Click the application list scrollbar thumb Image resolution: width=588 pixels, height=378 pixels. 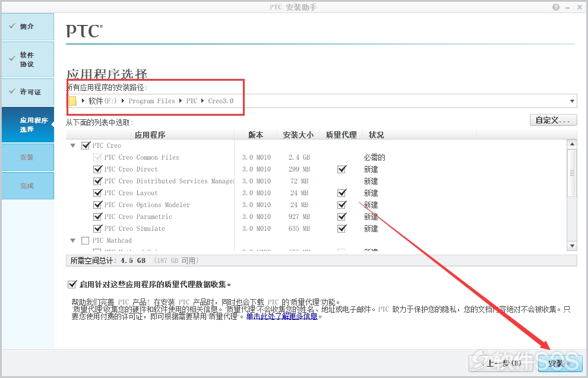[x=572, y=173]
